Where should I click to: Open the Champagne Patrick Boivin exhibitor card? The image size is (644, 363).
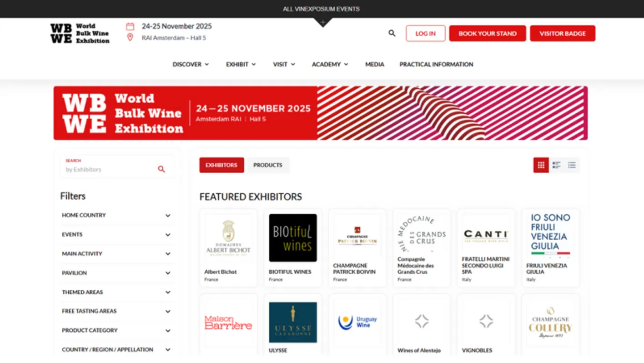357,248
